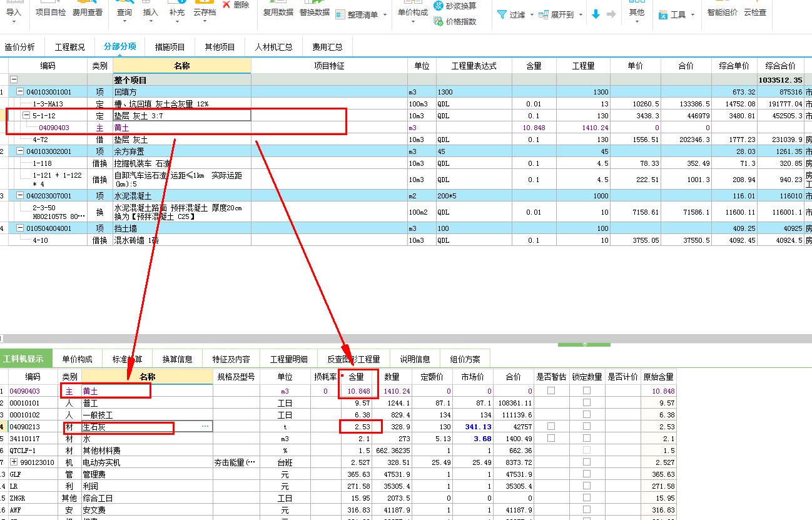
Task: Click 市场价 cell 3.68 for 水
Action: 474,438
